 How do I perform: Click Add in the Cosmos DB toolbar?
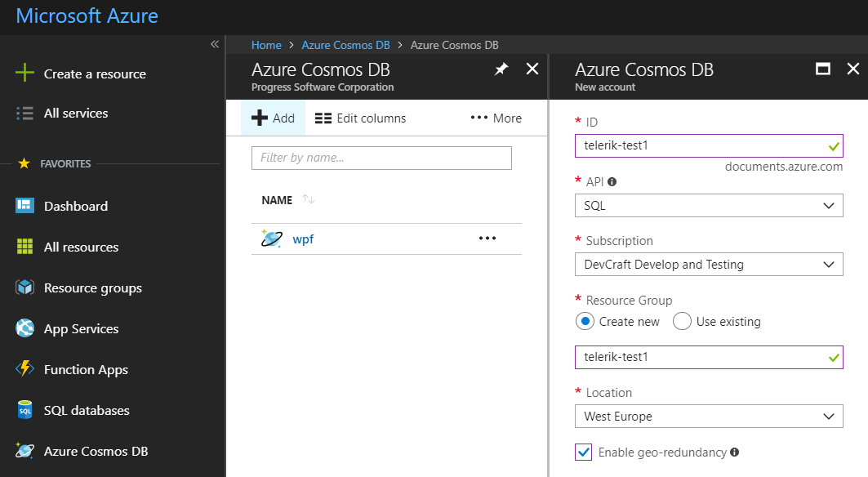click(274, 118)
